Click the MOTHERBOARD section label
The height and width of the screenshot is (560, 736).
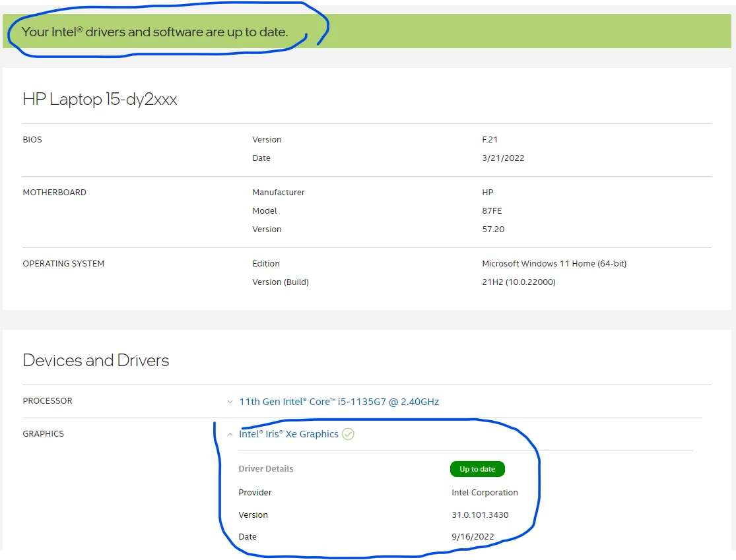[x=54, y=193]
